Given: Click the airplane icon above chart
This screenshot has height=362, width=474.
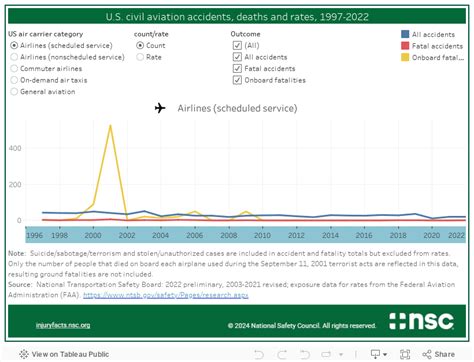Looking at the screenshot, I should tap(160, 108).
